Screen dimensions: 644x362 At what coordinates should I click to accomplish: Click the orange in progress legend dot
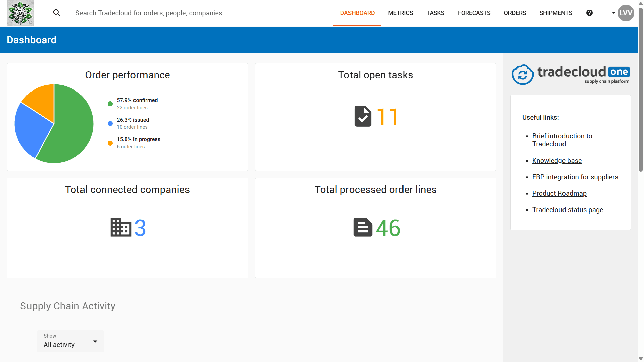110,143
